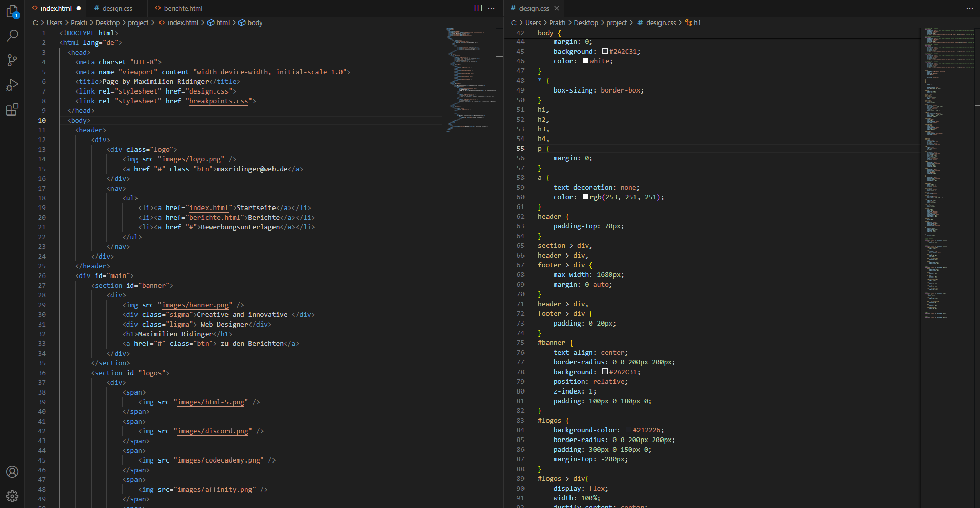Screen dimensions: 980x508
Task: Open the Run and Debug view
Action: coord(12,85)
